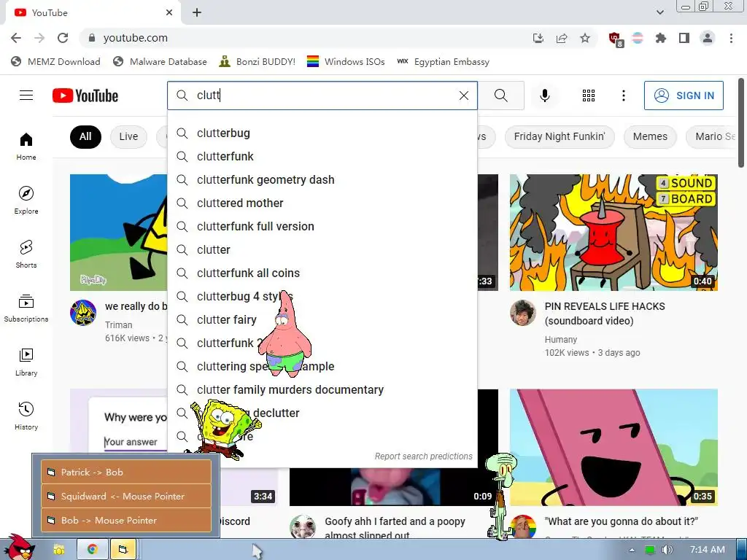The height and width of the screenshot is (560, 747).
Task: Start voice search with the microphone icon
Action: pos(544,96)
